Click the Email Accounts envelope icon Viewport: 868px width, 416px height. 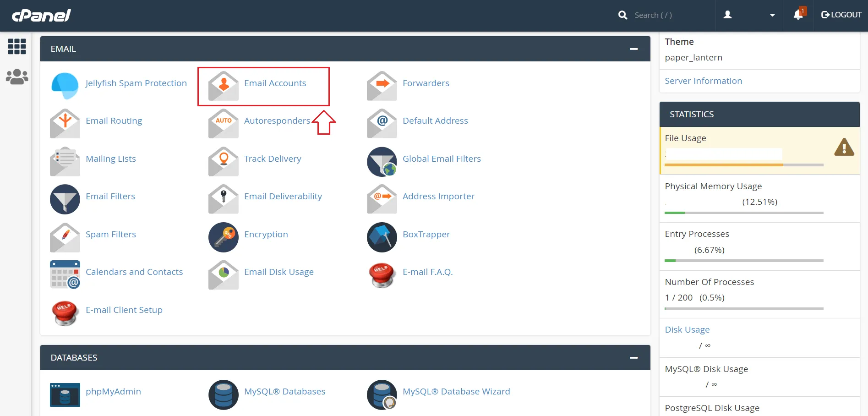click(x=224, y=86)
